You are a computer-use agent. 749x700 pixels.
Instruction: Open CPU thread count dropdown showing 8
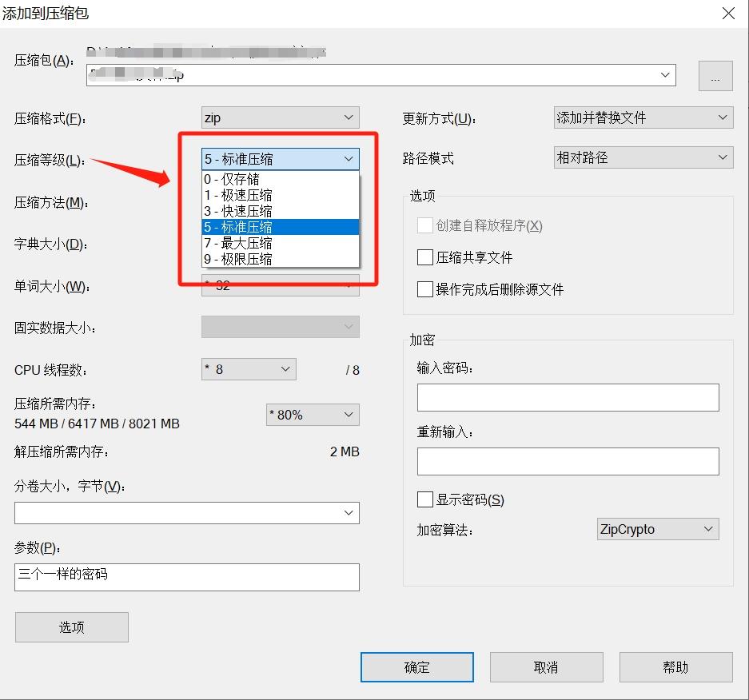pyautogui.click(x=249, y=369)
